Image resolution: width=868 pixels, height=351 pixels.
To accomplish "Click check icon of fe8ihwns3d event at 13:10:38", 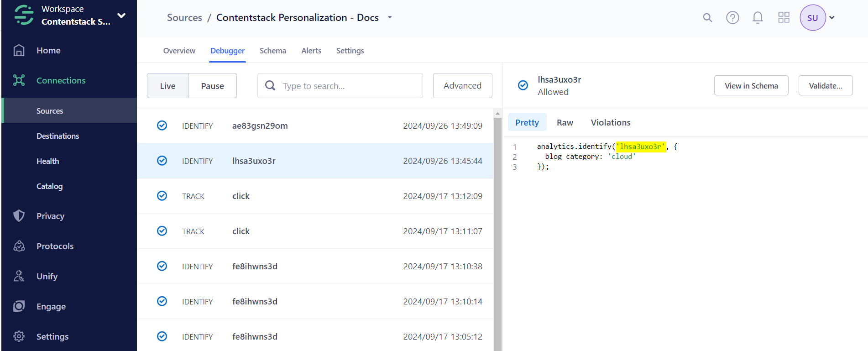I will pos(162,266).
